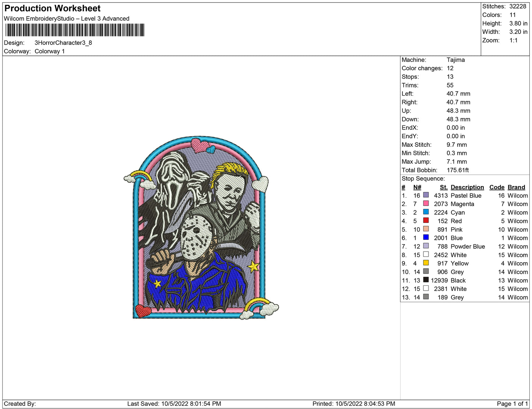
Task: Click the "N#" column header
Action: coord(417,187)
